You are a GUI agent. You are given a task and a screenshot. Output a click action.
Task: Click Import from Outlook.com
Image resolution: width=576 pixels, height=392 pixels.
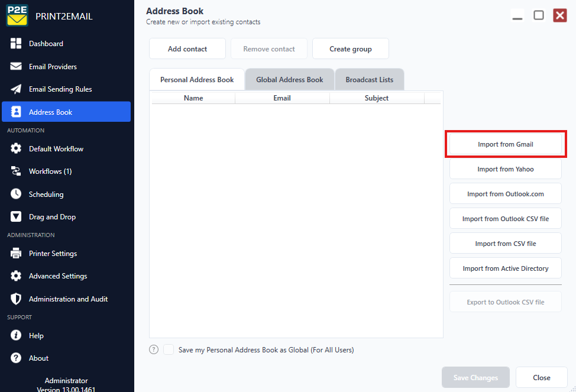click(506, 193)
